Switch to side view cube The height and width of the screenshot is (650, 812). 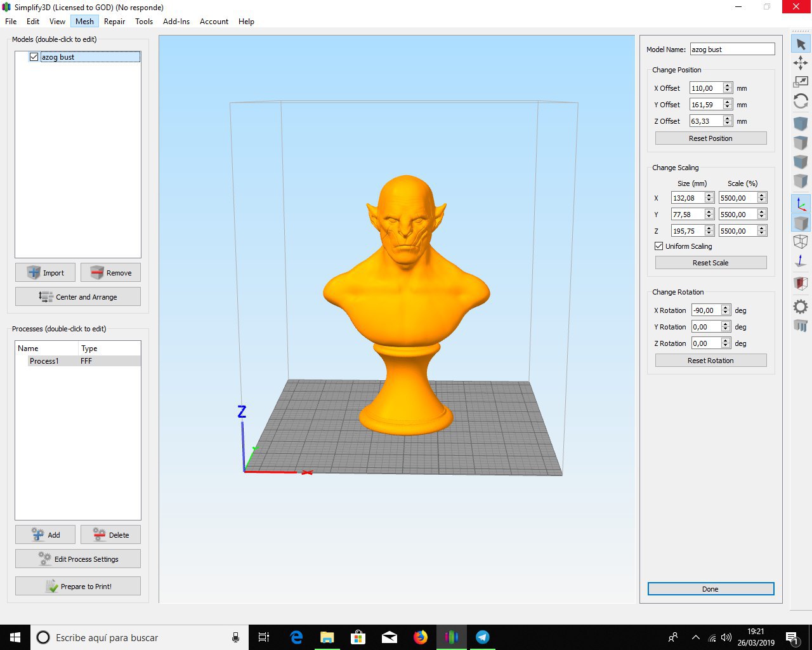coord(801,180)
